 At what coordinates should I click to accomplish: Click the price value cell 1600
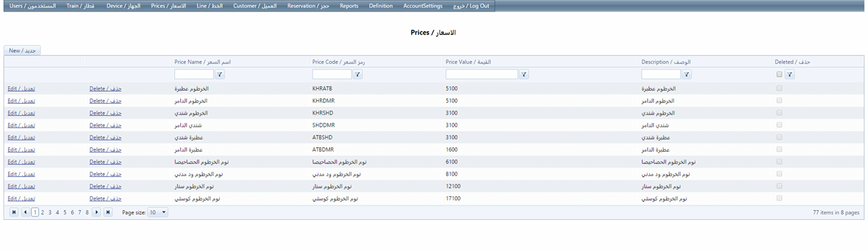pos(452,149)
